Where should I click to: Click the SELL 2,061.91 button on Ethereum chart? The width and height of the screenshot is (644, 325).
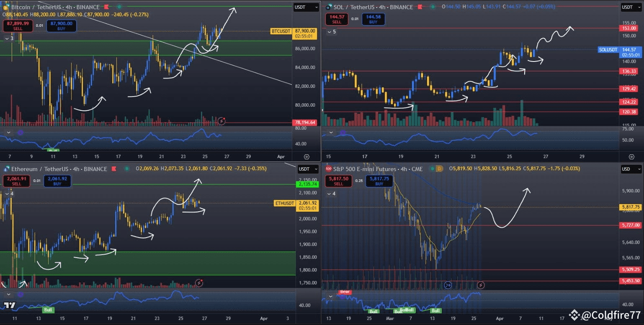[17, 181]
